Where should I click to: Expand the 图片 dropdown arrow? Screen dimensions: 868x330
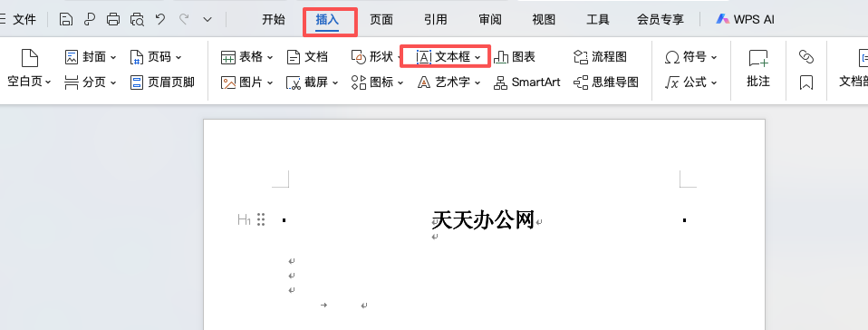270,82
